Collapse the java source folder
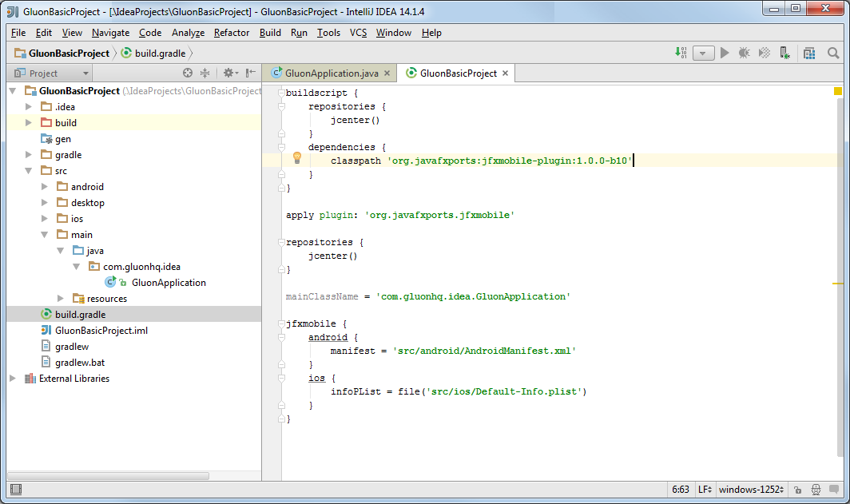Screen dimensions: 850x504 coord(61,250)
